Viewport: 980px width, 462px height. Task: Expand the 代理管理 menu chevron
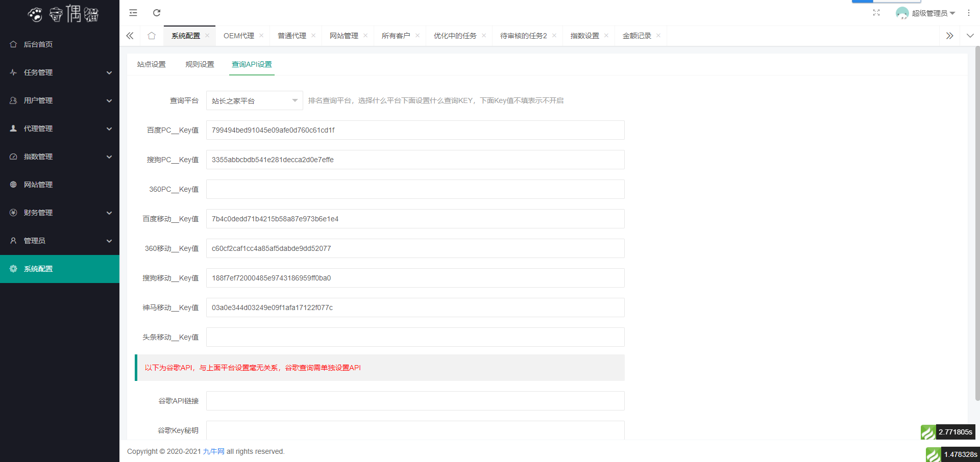[x=109, y=129]
